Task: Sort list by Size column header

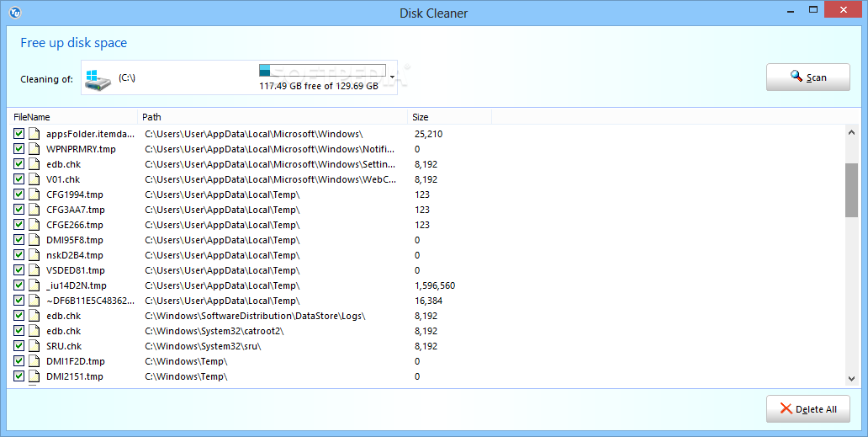Action: tap(449, 117)
